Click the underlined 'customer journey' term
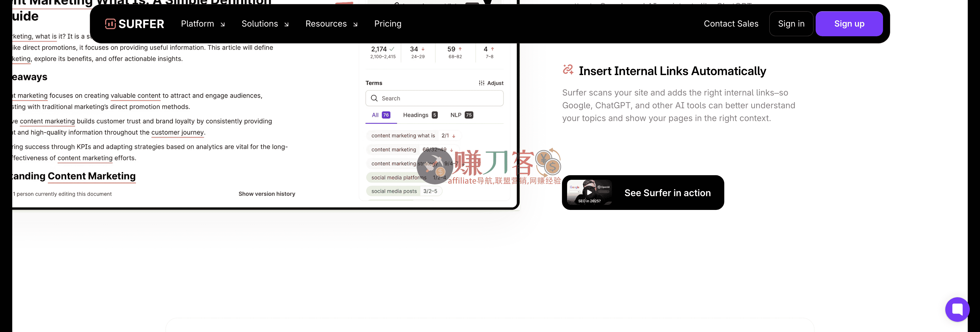Screen dimensions: 980x332 [177, 133]
